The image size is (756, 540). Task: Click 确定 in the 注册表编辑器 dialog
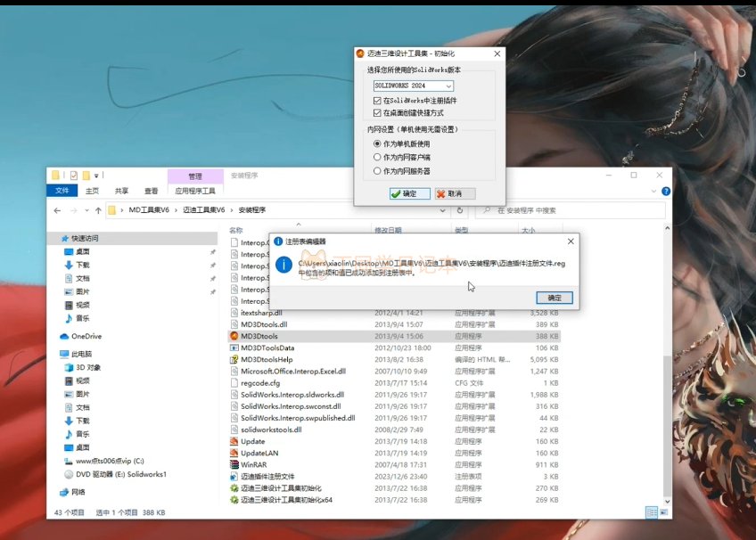click(x=554, y=298)
